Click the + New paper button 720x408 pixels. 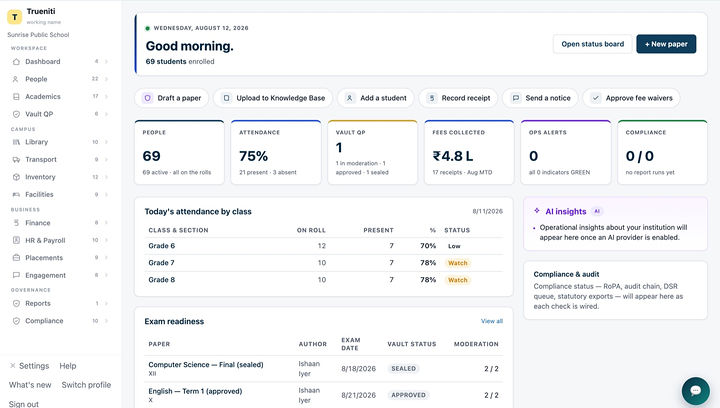[666, 44]
